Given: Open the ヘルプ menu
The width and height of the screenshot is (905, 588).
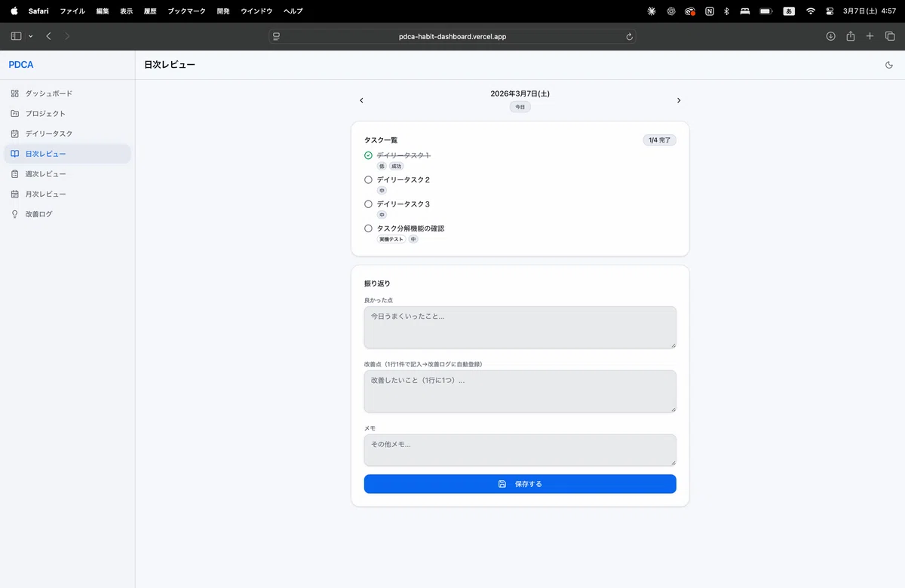Looking at the screenshot, I should click(x=293, y=11).
